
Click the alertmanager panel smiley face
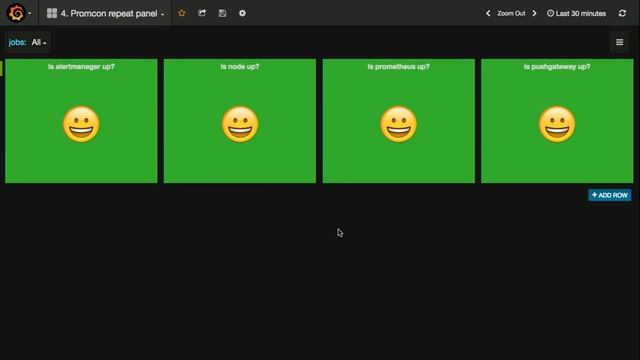tap(81, 124)
